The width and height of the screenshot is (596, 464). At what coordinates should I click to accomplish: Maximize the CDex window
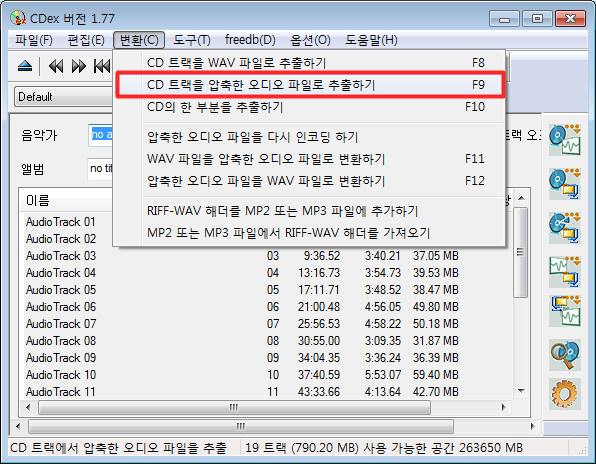pos(537,19)
